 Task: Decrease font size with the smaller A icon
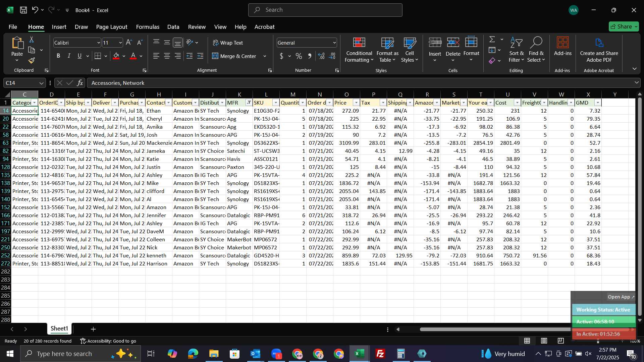click(x=140, y=43)
